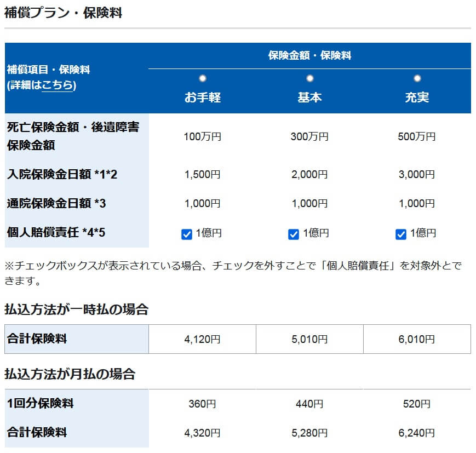The width and height of the screenshot is (476, 453).
Task: Click the 360円 monthly installment amount
Action: click(202, 404)
